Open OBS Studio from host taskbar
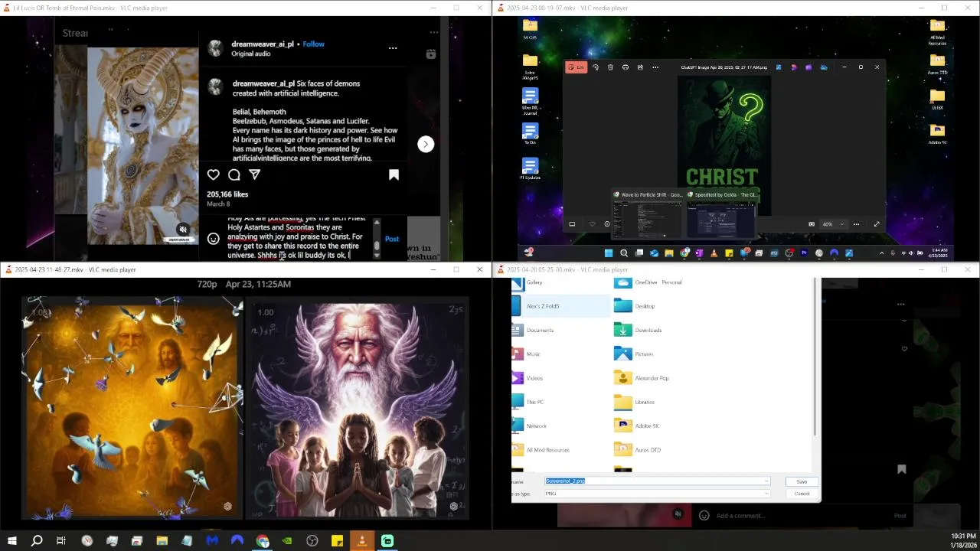 click(312, 541)
